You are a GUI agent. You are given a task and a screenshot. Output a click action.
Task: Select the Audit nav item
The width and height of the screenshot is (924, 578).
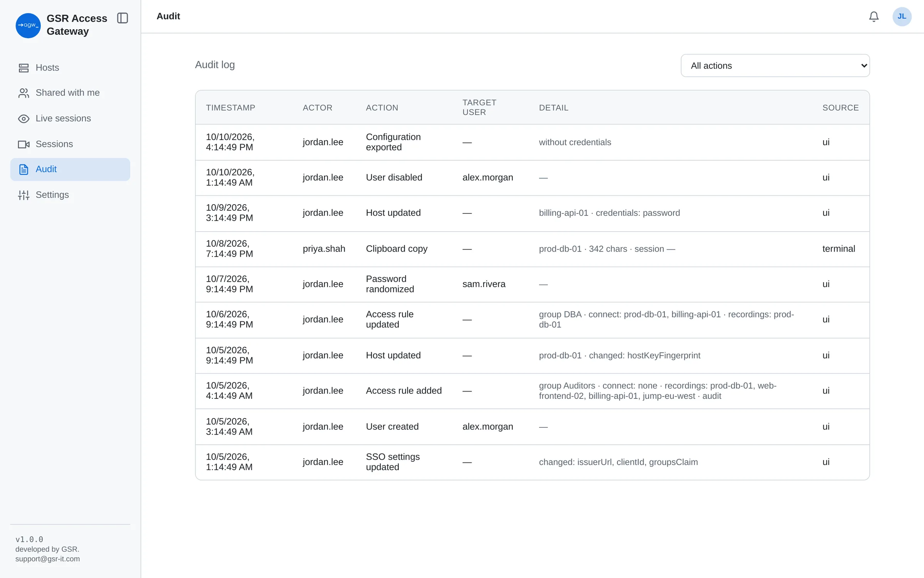coord(70,170)
